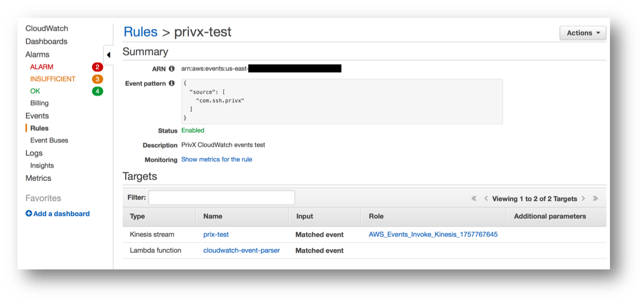Viewport: 644px width, 303px height.
Task: Click the Lambda function type cell
Action: tap(155, 251)
